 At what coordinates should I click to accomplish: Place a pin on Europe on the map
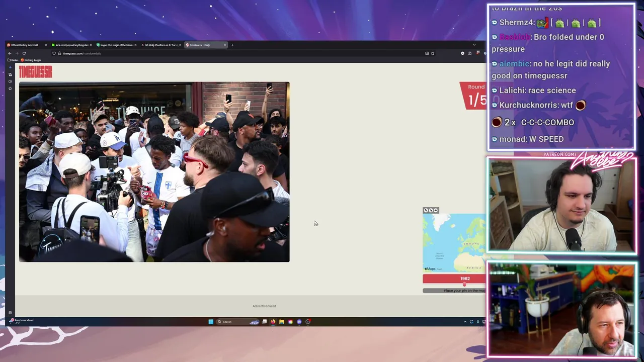tap(471, 244)
